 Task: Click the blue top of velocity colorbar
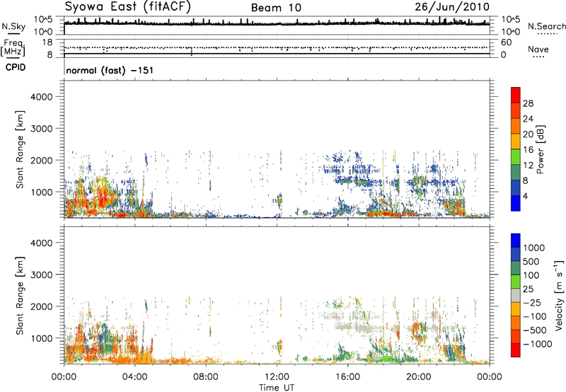(516, 241)
